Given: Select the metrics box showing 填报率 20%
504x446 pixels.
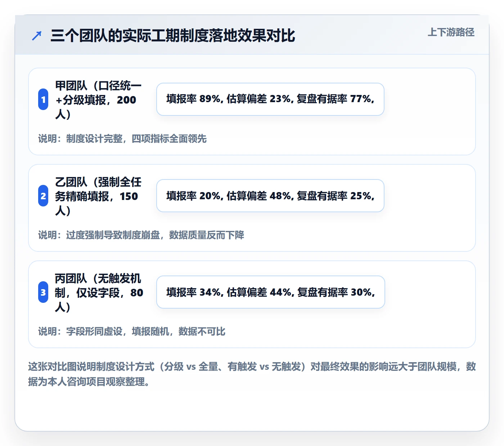Looking at the screenshot, I should (270, 196).
